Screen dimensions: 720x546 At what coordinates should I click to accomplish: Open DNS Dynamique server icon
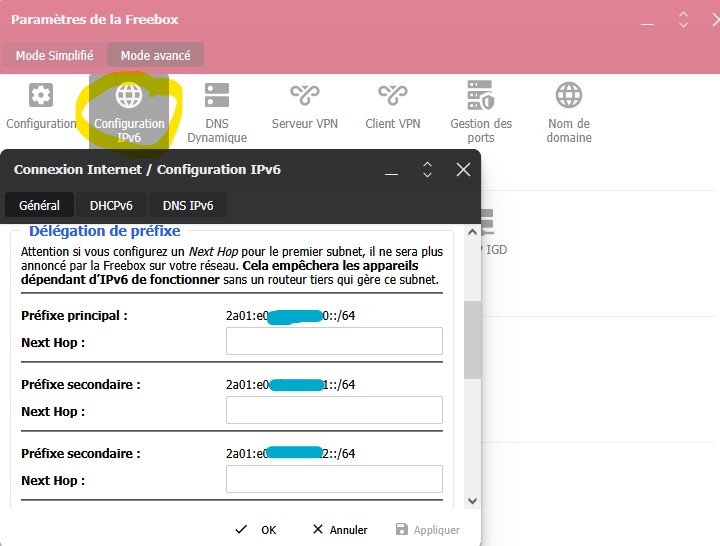pos(217,95)
